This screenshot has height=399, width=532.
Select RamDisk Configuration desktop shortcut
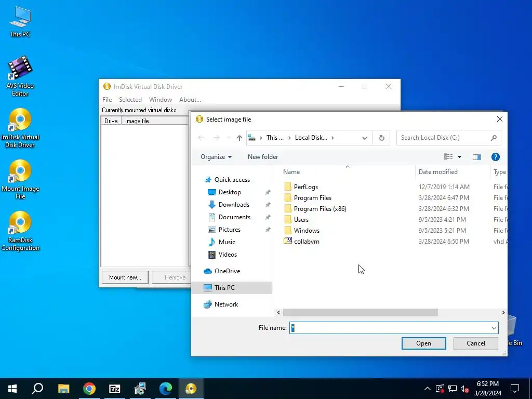[20, 231]
